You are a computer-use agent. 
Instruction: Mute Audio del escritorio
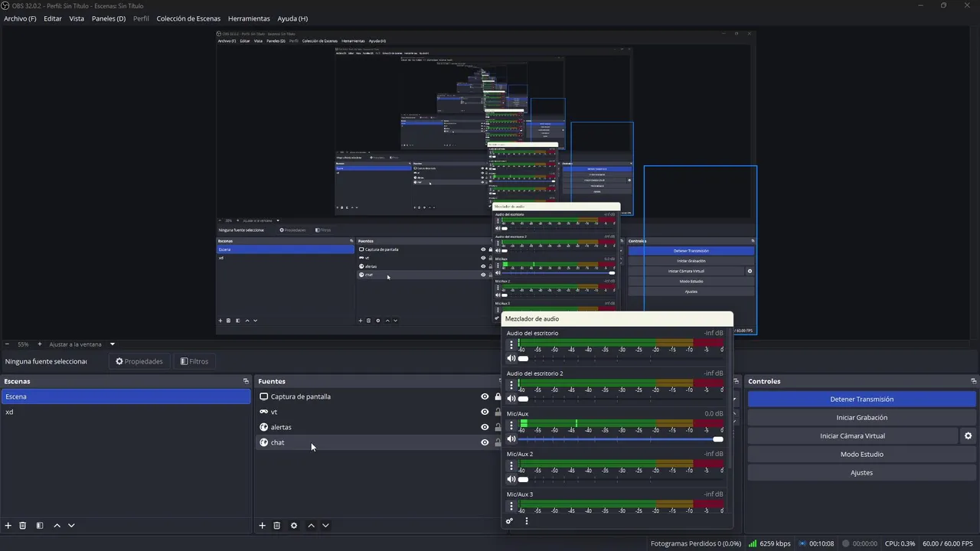coord(511,358)
